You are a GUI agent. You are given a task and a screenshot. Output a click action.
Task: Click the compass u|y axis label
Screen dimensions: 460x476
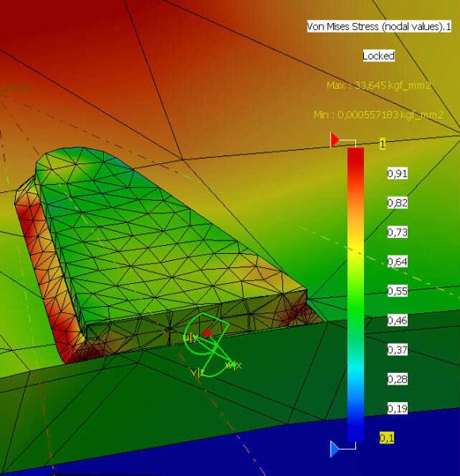(190, 338)
